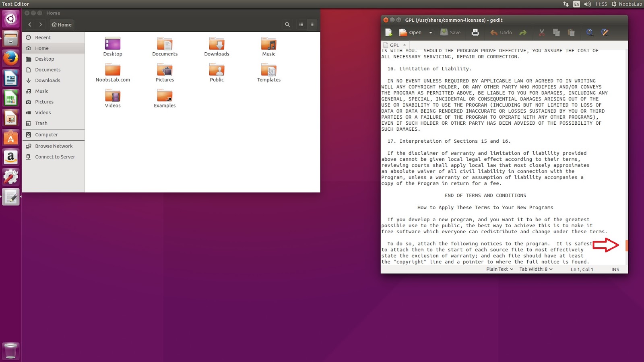Open Find and Replace in gedit
The height and width of the screenshot is (362, 644).
pyautogui.click(x=605, y=33)
